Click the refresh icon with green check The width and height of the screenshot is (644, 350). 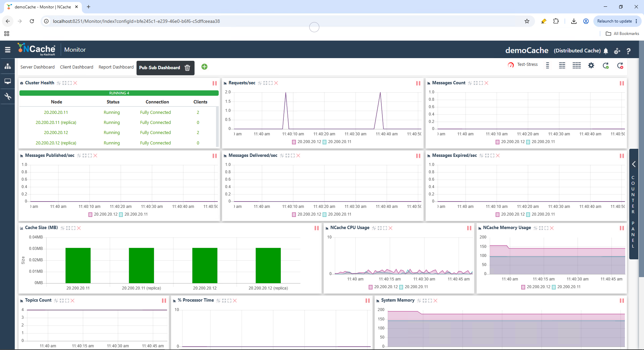606,65
